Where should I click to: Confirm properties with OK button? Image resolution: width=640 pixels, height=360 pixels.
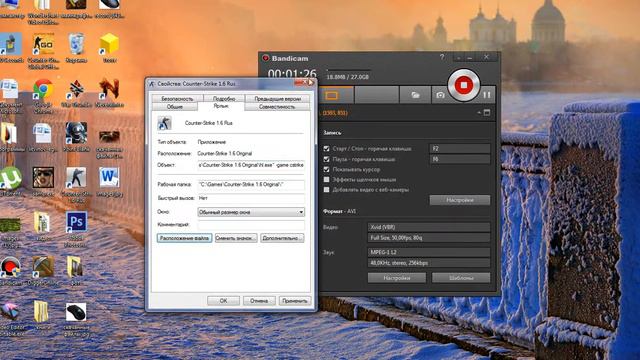pyautogui.click(x=223, y=301)
